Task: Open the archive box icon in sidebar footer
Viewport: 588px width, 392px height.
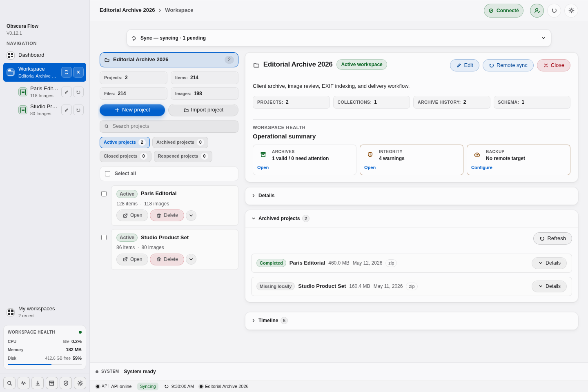Action: point(52,383)
